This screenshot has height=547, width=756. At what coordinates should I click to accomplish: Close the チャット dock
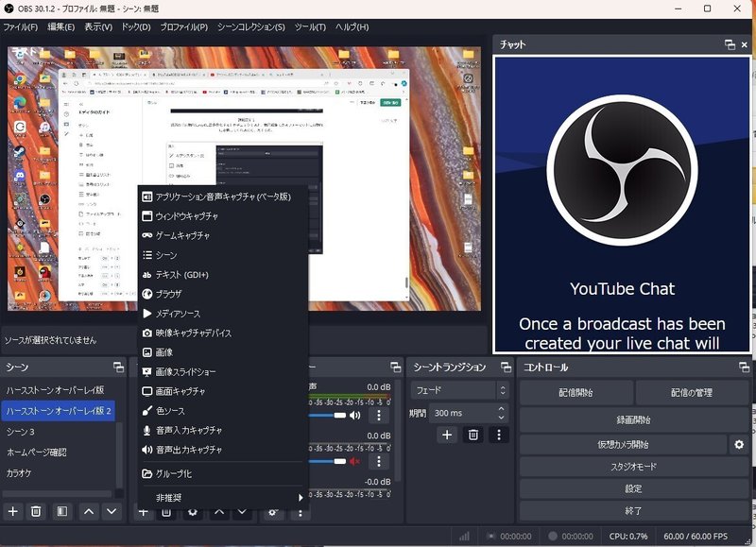pyautogui.click(x=745, y=44)
